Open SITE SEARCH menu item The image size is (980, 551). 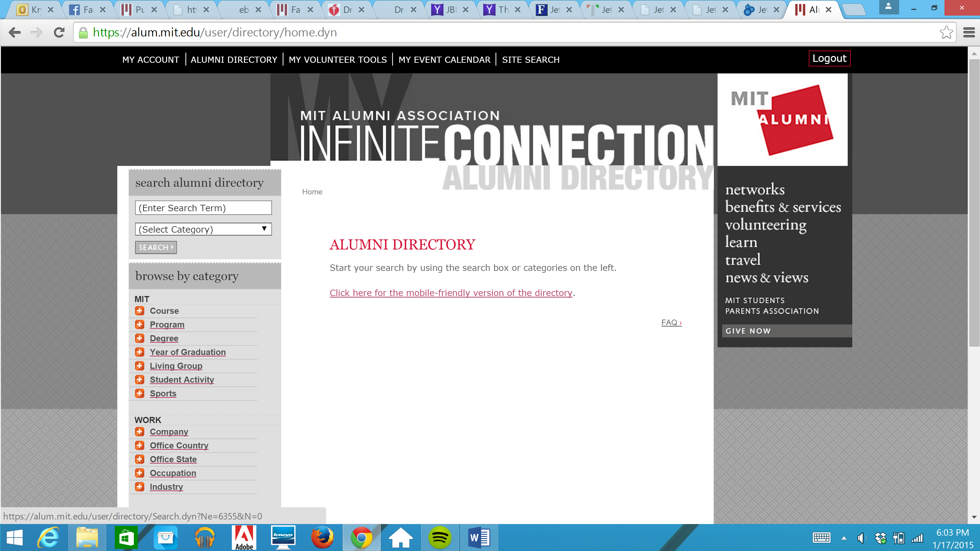click(x=531, y=60)
